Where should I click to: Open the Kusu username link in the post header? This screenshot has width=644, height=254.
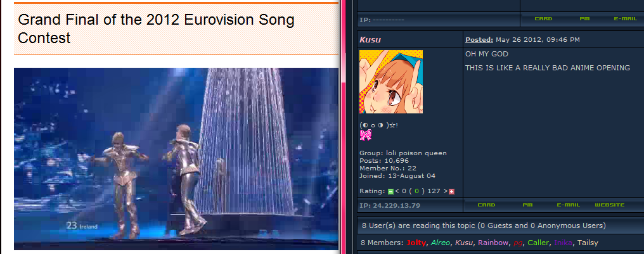click(x=370, y=39)
